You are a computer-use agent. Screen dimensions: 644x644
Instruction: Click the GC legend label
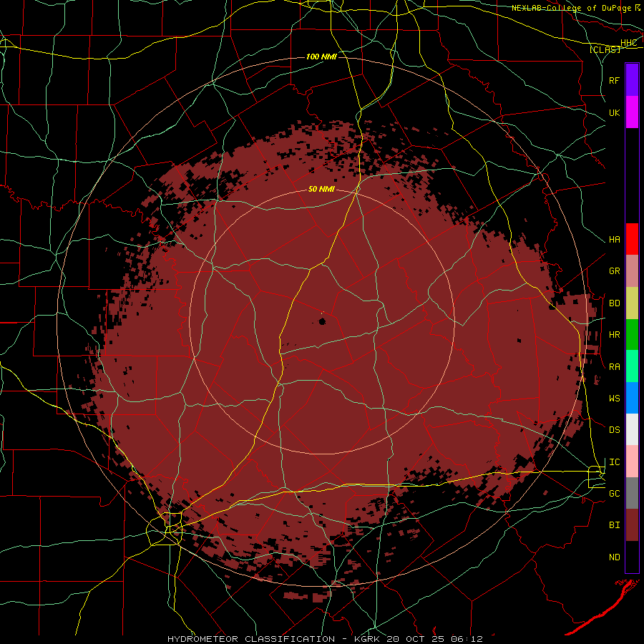pos(615,494)
